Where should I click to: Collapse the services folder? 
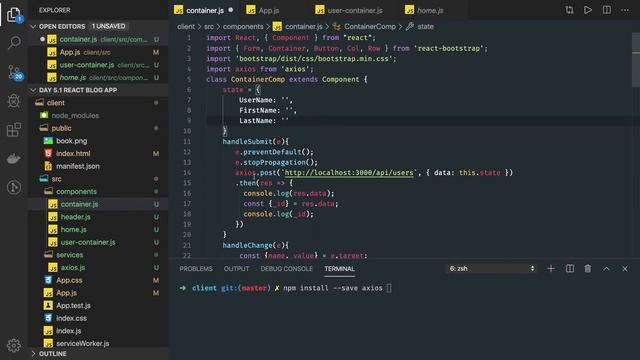click(69, 255)
